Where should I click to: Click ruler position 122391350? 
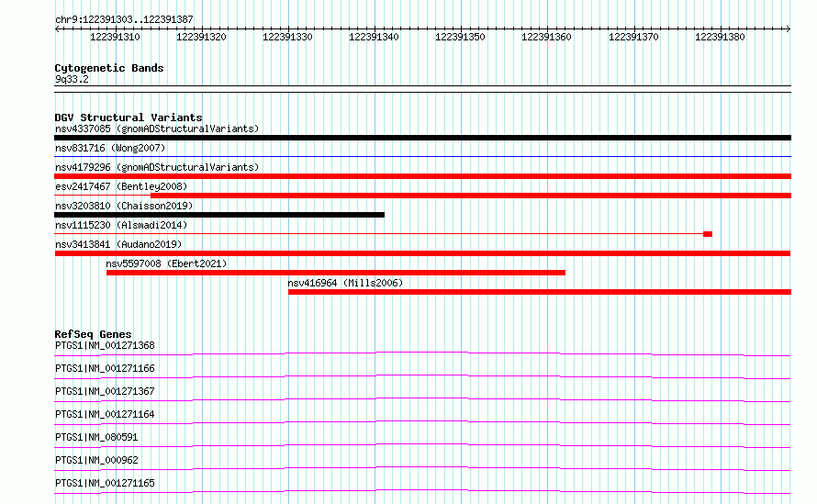(x=460, y=37)
